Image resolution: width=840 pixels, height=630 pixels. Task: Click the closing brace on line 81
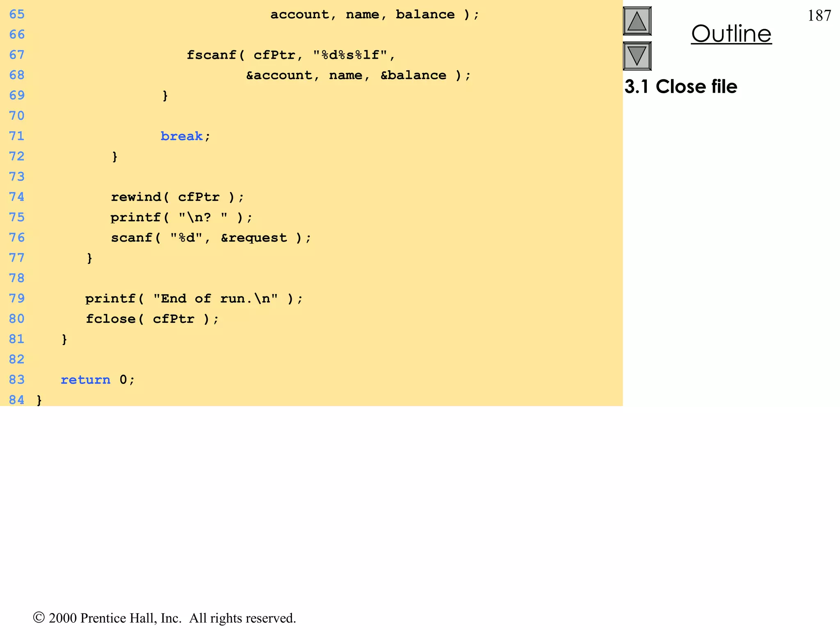click(64, 339)
